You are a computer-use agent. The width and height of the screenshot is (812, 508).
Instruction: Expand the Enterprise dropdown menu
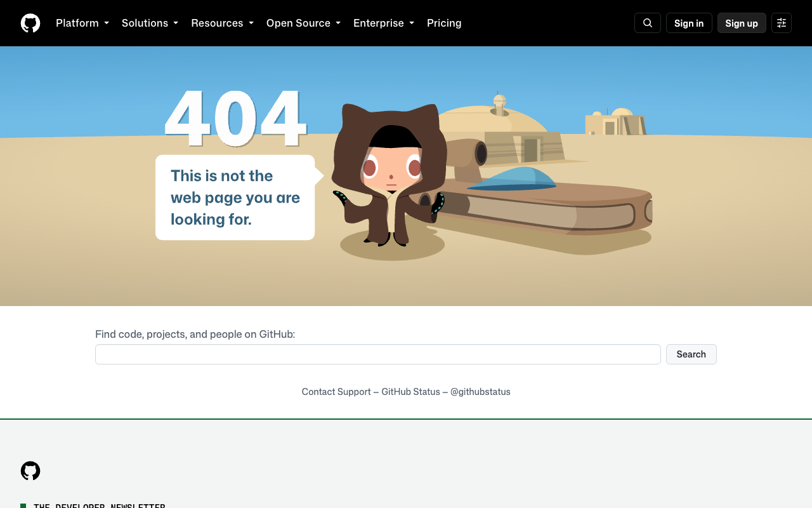(384, 23)
